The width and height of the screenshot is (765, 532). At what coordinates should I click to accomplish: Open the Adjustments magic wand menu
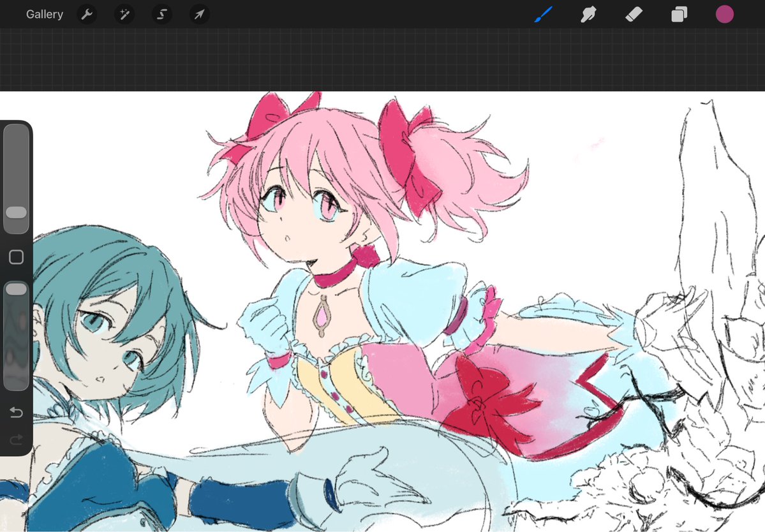124,14
